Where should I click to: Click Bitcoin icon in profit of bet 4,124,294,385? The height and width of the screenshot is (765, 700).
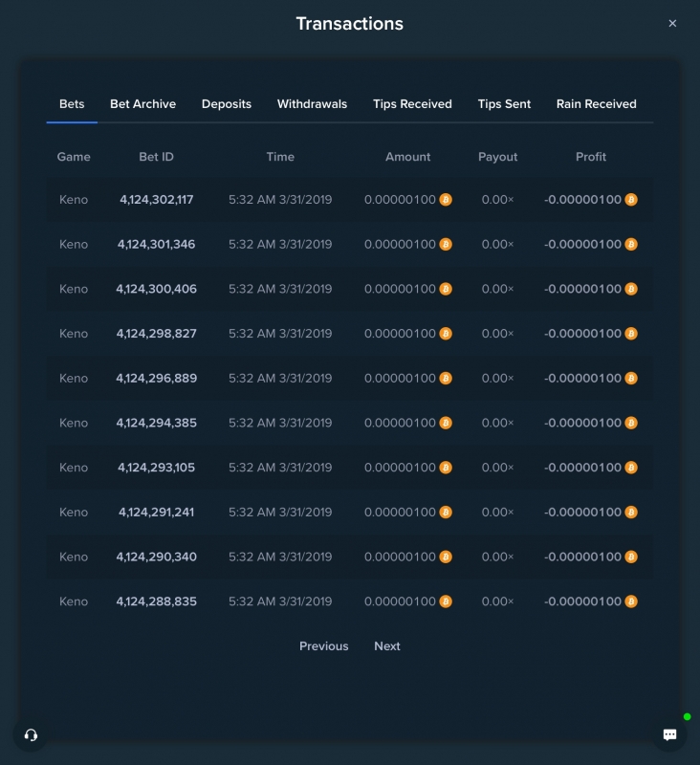(x=631, y=423)
